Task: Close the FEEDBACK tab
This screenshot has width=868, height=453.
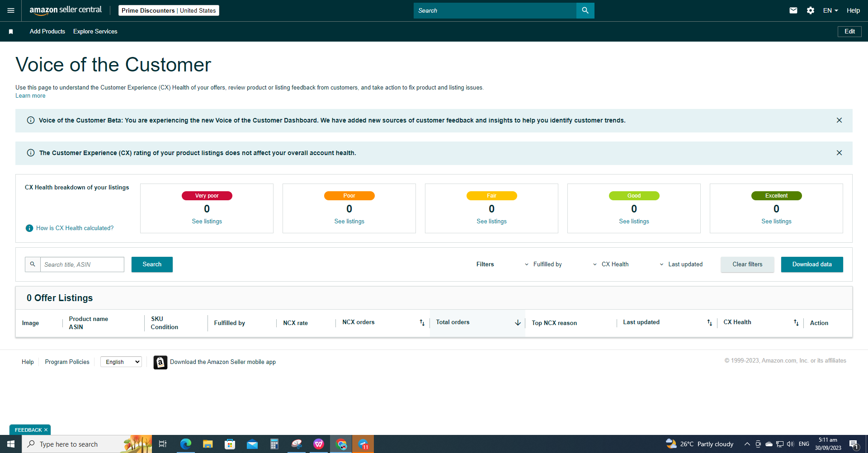Action: point(46,430)
